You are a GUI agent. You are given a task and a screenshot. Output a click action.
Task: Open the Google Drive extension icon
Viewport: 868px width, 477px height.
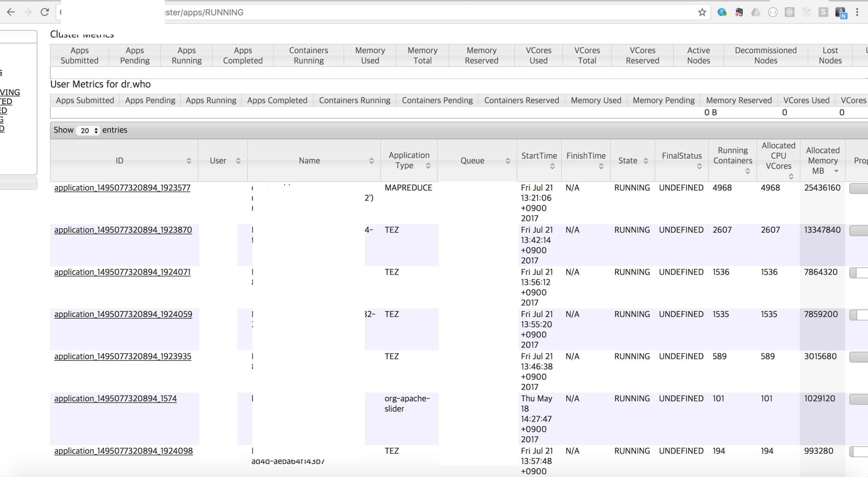coord(756,12)
